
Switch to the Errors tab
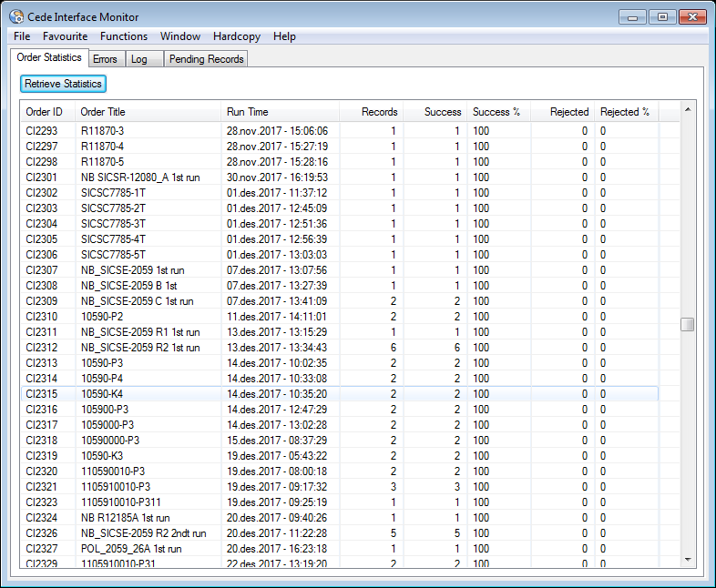coord(105,59)
